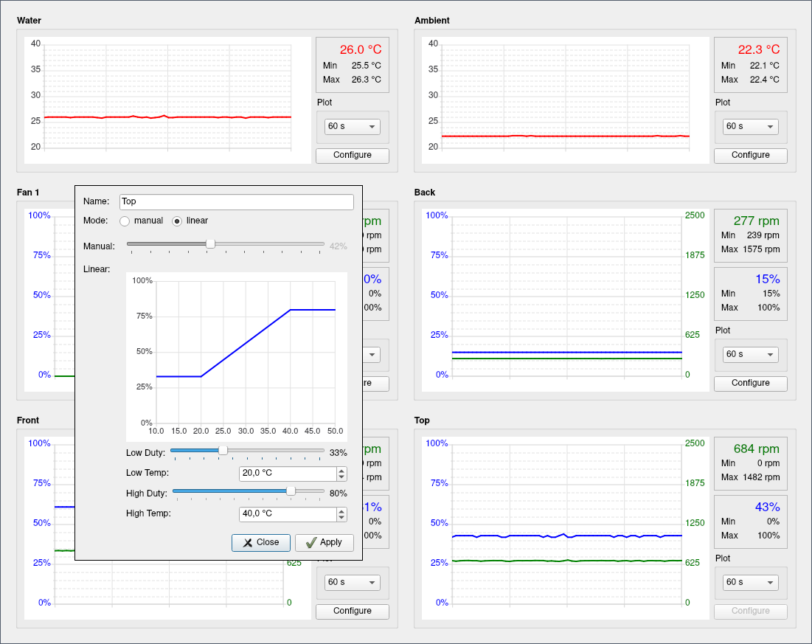Click the greyed Configure button in Top panel
The image size is (812, 644).
(x=750, y=612)
